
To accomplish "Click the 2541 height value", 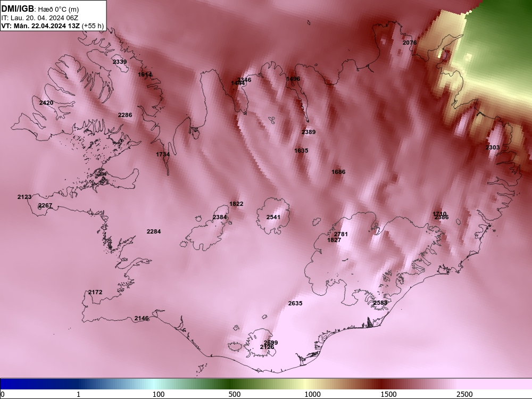I will (x=273, y=217).
